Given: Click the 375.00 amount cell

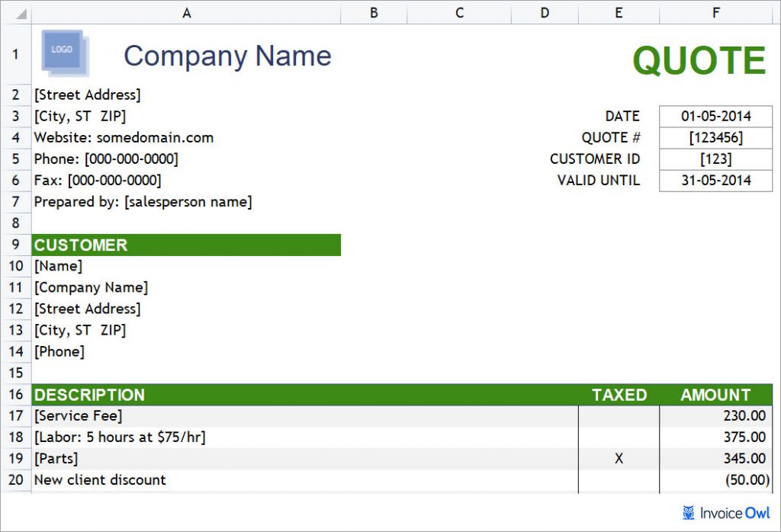Looking at the screenshot, I should coord(715,437).
